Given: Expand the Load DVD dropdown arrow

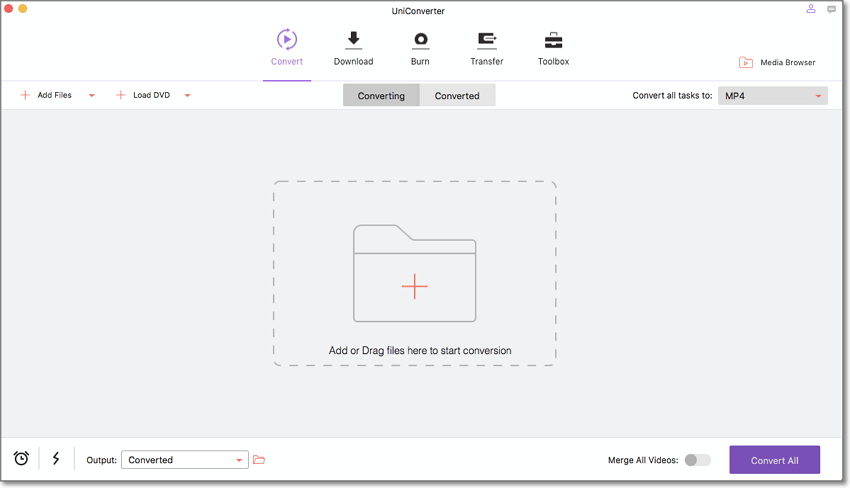Looking at the screenshot, I should 187,96.
